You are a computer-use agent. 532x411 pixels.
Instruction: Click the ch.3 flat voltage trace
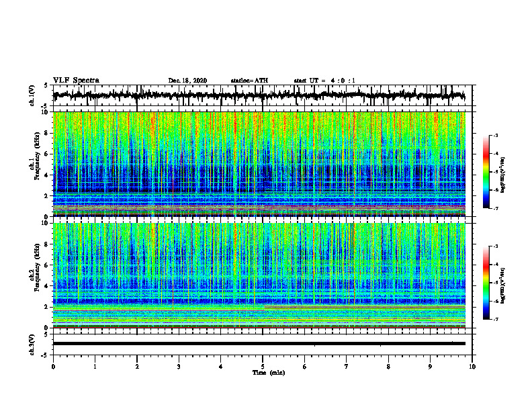259,344
